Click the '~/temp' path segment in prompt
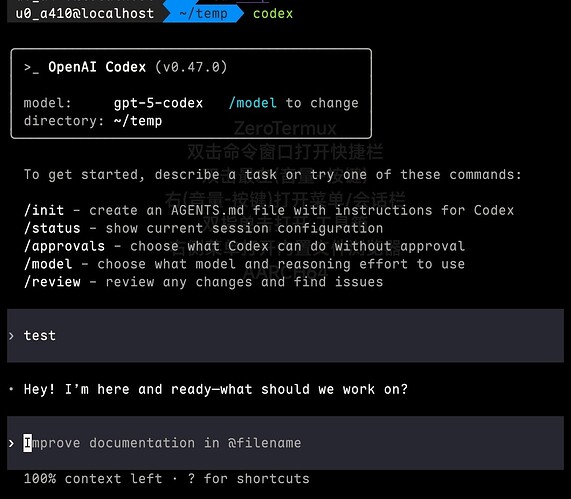Image resolution: width=571 pixels, height=499 pixels. [203, 13]
